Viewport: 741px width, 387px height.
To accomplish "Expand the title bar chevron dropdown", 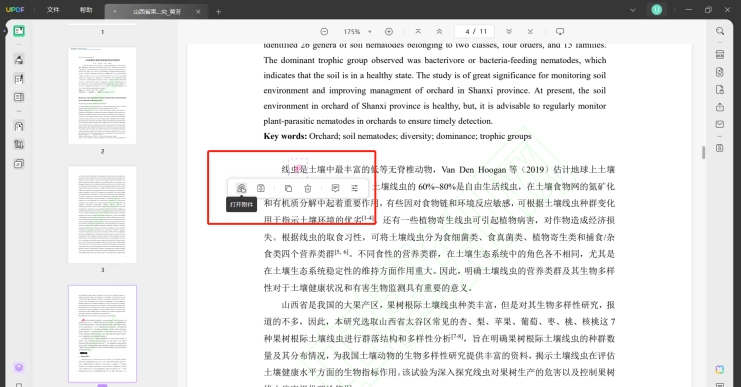I will (x=633, y=10).
